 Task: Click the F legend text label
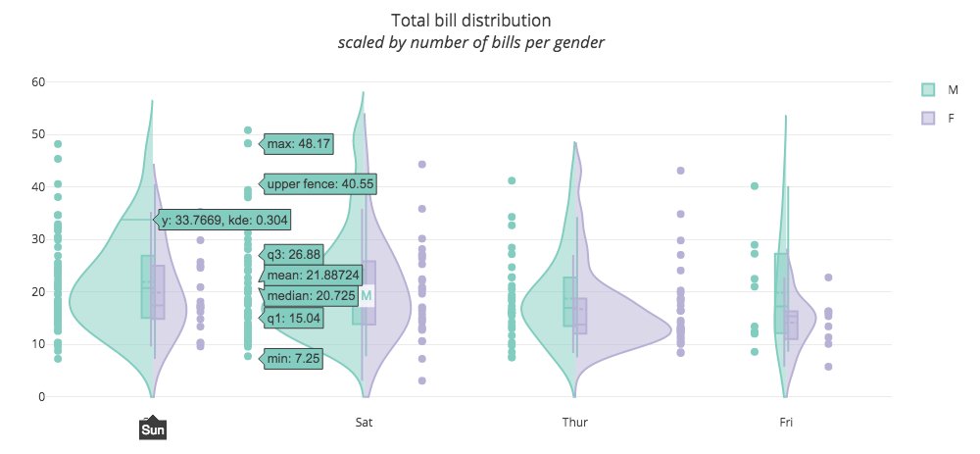click(x=952, y=118)
